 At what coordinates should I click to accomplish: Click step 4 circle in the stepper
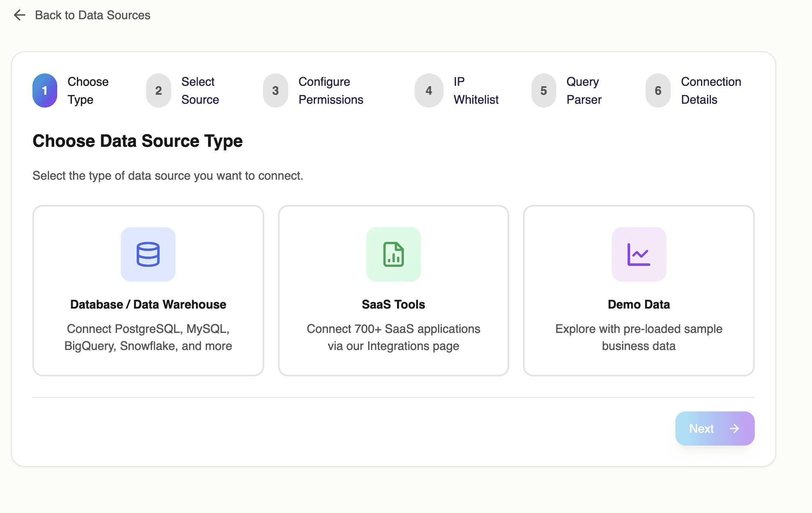[x=429, y=90]
